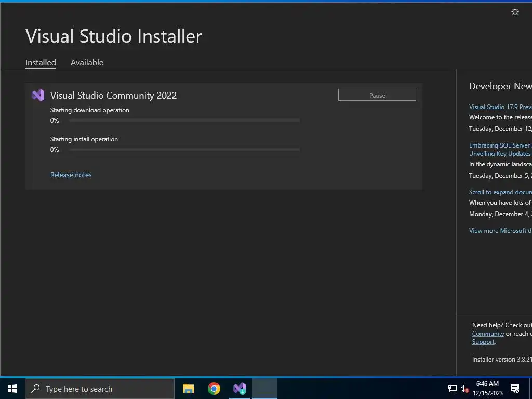
Task: Open the Windows Start menu
Action: (x=12, y=389)
